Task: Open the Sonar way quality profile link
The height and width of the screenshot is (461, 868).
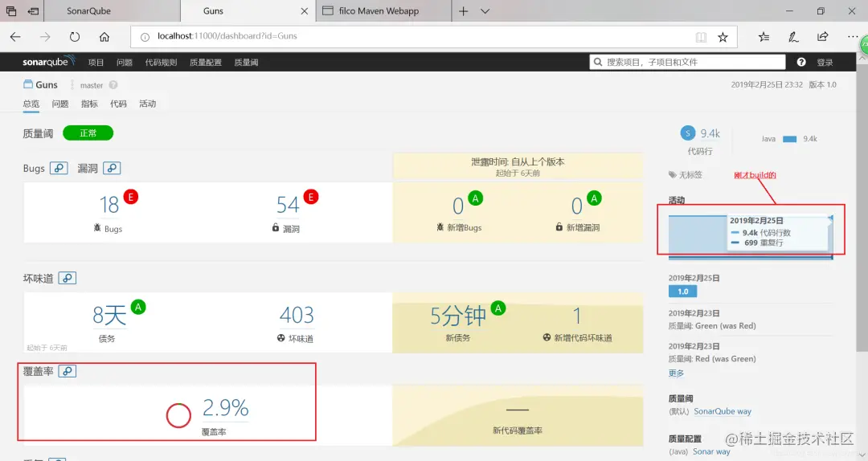Action: click(711, 451)
